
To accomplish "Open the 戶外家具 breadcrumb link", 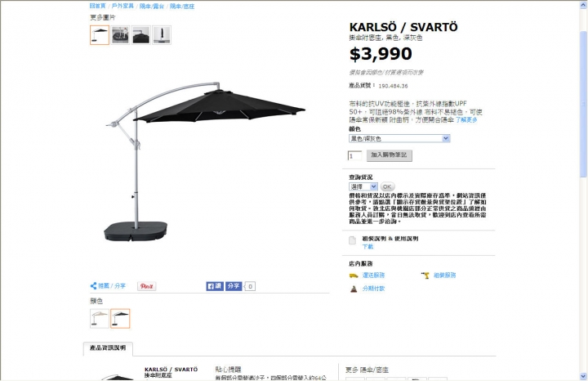I will click(122, 6).
